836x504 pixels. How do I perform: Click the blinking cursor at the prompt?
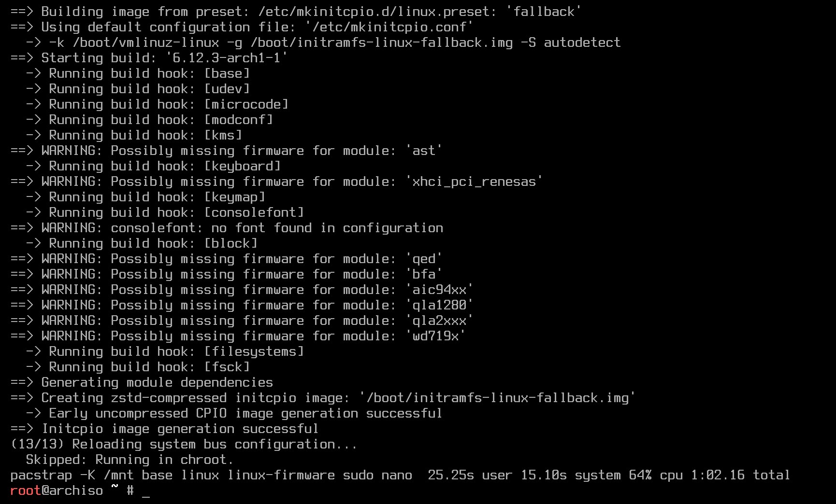[145, 495]
